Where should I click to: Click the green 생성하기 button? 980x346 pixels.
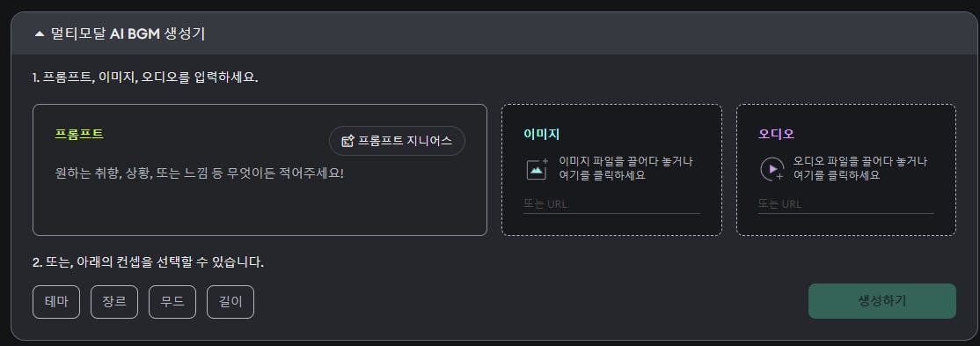pyautogui.click(x=881, y=301)
